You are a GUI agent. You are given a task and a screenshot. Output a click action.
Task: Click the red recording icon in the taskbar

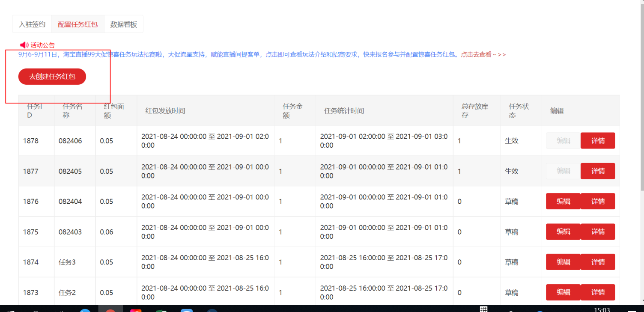(x=110, y=309)
